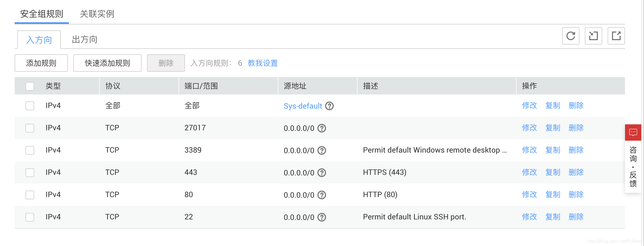Click 删除 for the Sys-default rule

click(x=576, y=106)
